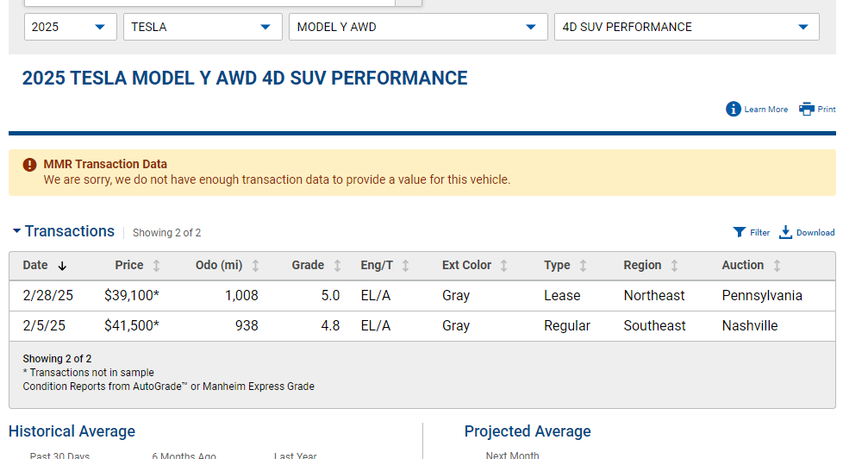Screen dimensions: 868x459
Task: Sort by Date column arrow
Action: coord(63,266)
